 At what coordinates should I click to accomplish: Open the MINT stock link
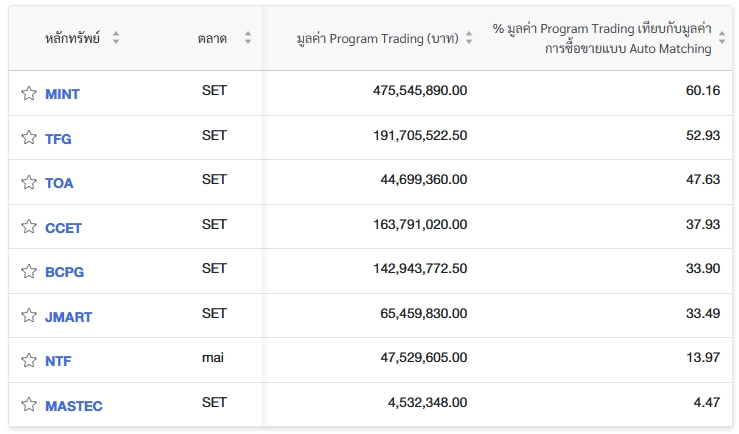pos(62,94)
